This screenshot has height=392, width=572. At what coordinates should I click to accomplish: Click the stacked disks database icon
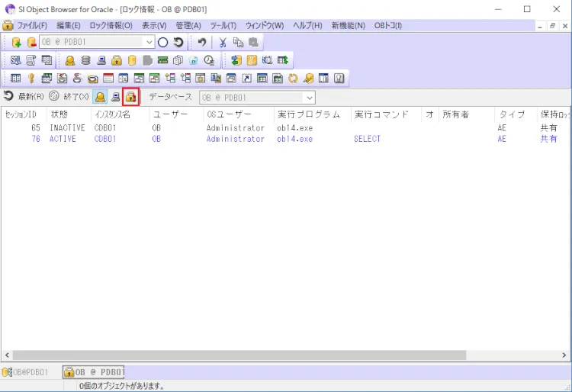tap(85, 60)
